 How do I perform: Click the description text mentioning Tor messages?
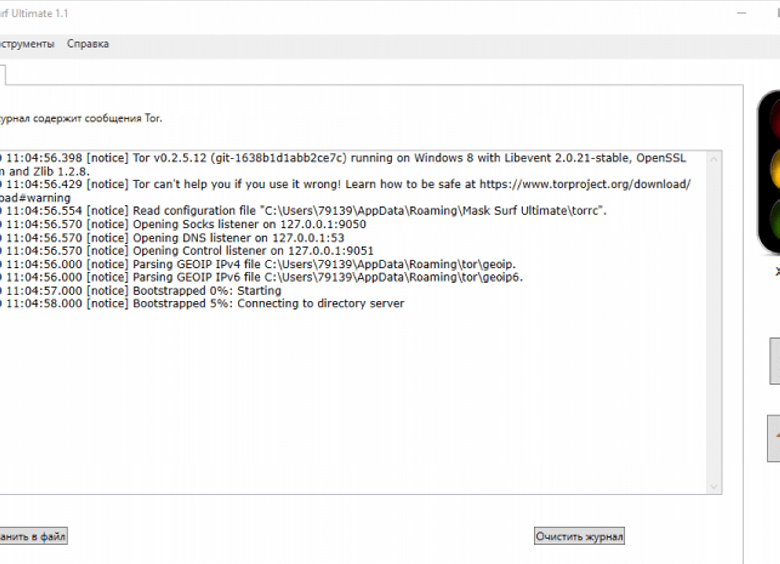(x=81, y=118)
